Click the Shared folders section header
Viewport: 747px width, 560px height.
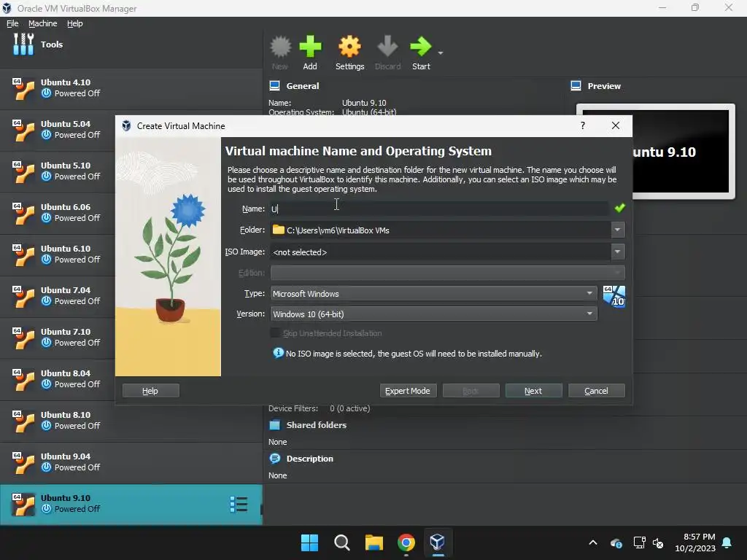point(316,425)
